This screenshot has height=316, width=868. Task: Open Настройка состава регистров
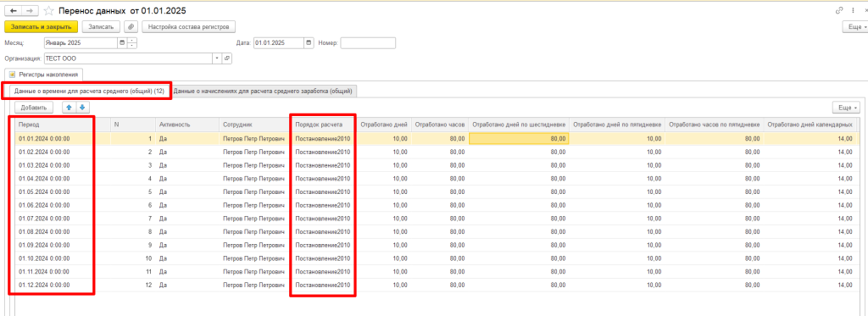click(189, 26)
